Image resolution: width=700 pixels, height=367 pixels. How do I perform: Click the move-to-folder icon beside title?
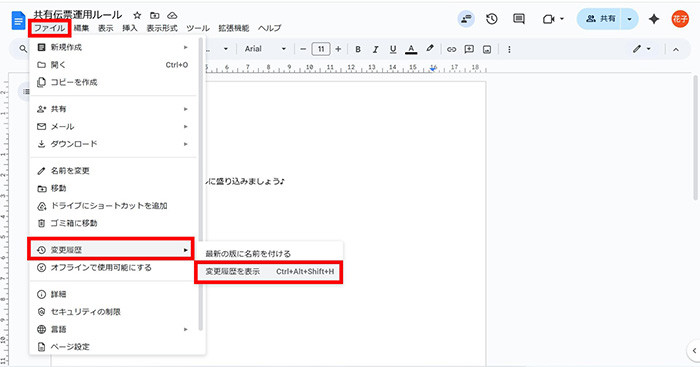(x=154, y=16)
